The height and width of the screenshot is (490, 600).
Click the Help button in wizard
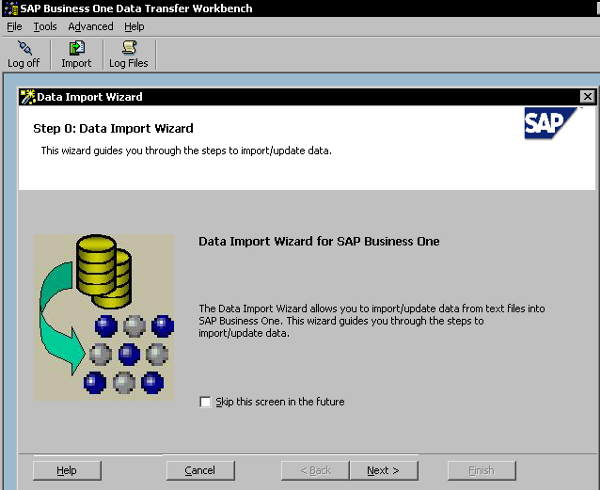point(67,470)
